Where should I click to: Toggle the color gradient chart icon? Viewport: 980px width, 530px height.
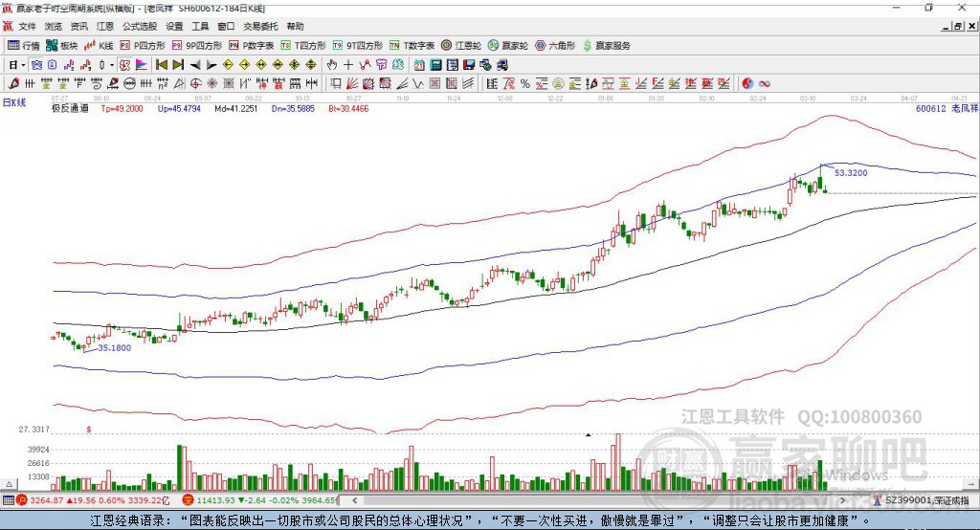[142, 65]
